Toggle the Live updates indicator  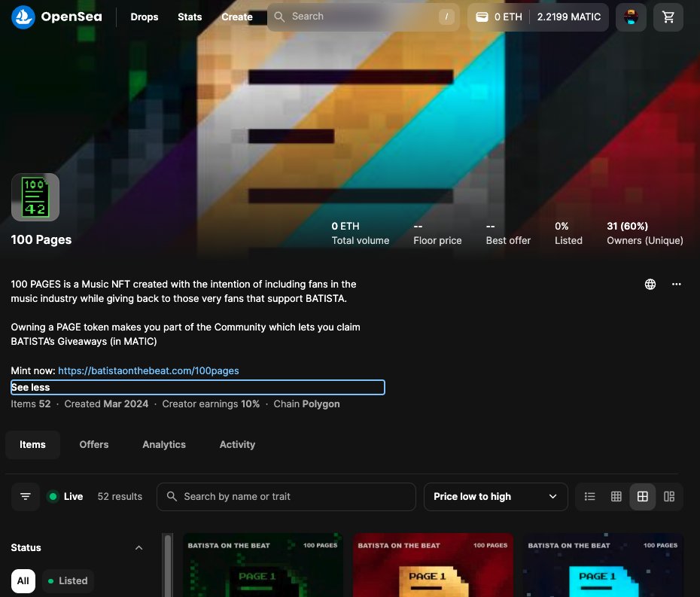pos(65,497)
